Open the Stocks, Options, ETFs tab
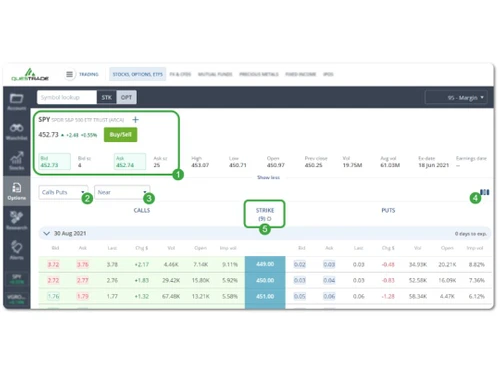 tap(138, 74)
